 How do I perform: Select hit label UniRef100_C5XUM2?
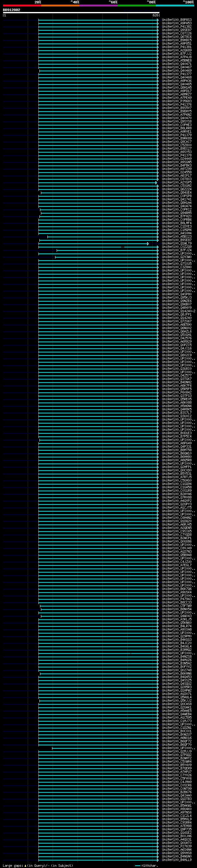tap(177, 186)
